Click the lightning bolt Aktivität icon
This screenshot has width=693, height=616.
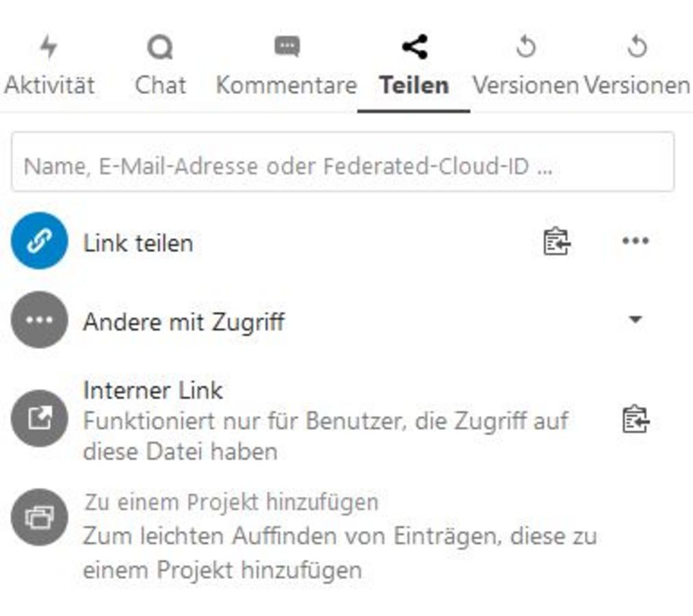click(x=49, y=46)
